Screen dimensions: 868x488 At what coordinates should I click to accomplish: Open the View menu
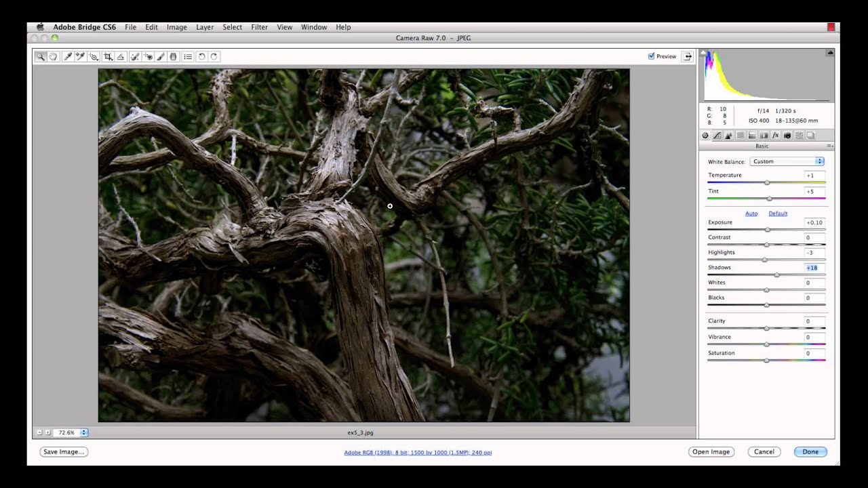pyautogui.click(x=284, y=27)
